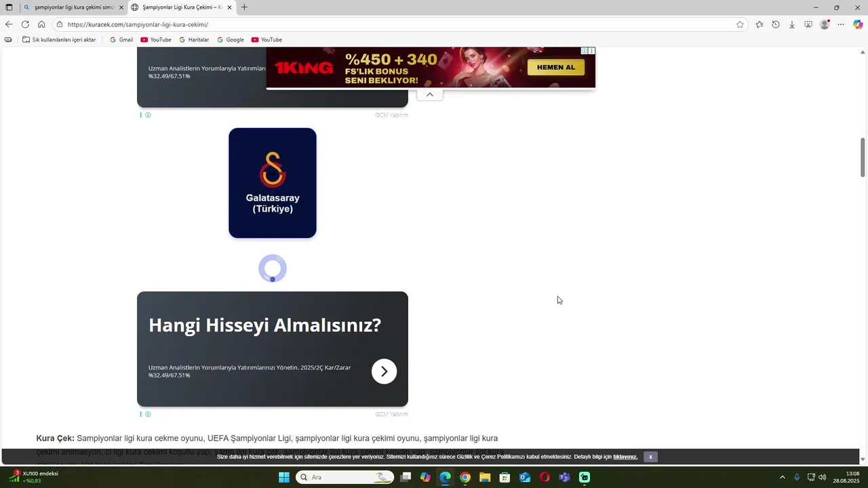
Task: Go to browser home page icon
Action: [41, 24]
